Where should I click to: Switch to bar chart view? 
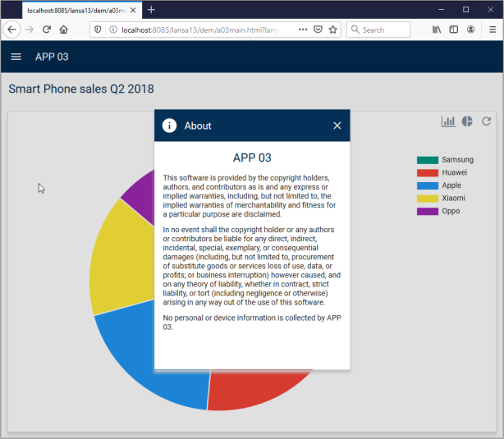[448, 121]
